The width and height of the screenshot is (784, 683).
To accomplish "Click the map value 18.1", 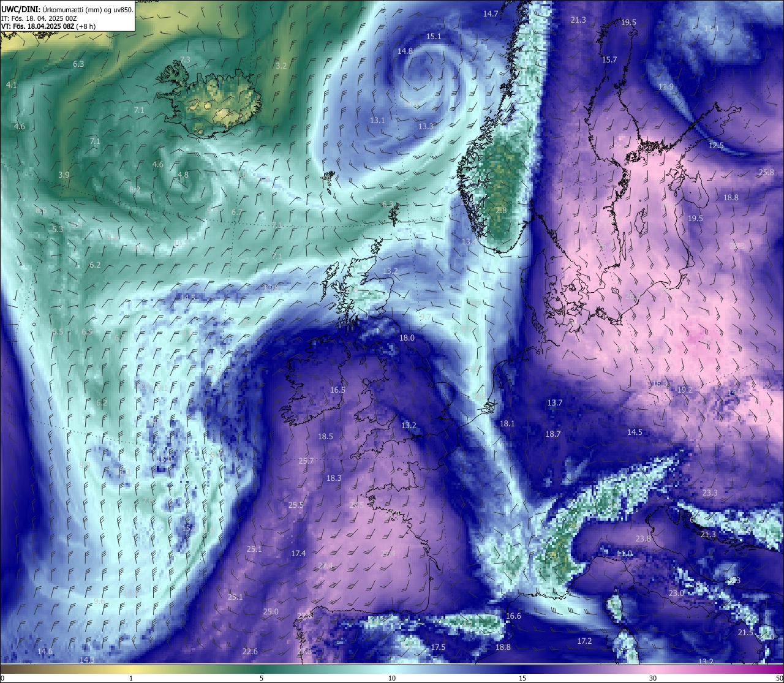I will [x=507, y=424].
